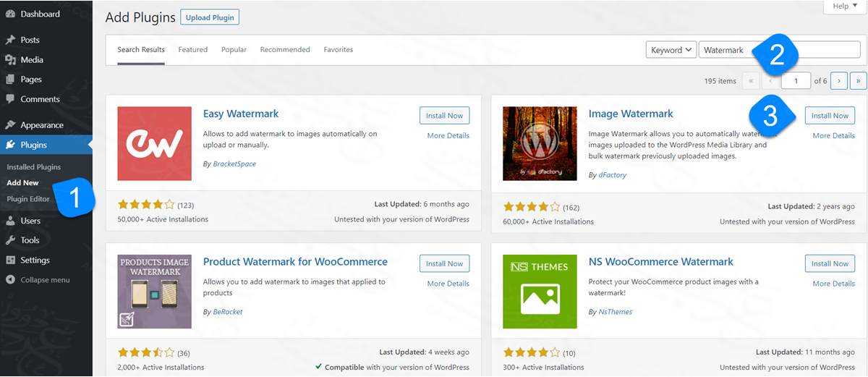The height and width of the screenshot is (377, 868).
Task: Switch to the Recommended tab
Action: [x=285, y=50]
